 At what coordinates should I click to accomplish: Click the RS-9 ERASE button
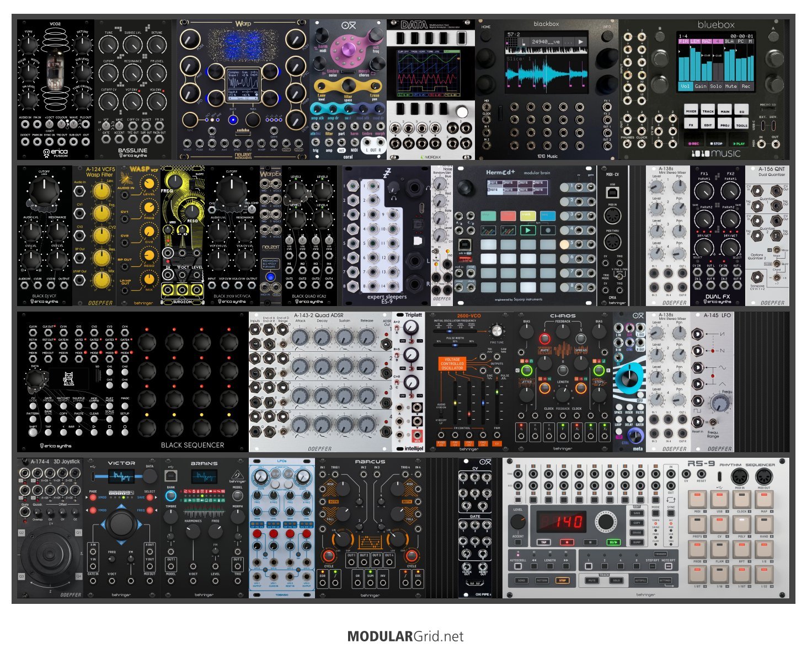click(637, 533)
